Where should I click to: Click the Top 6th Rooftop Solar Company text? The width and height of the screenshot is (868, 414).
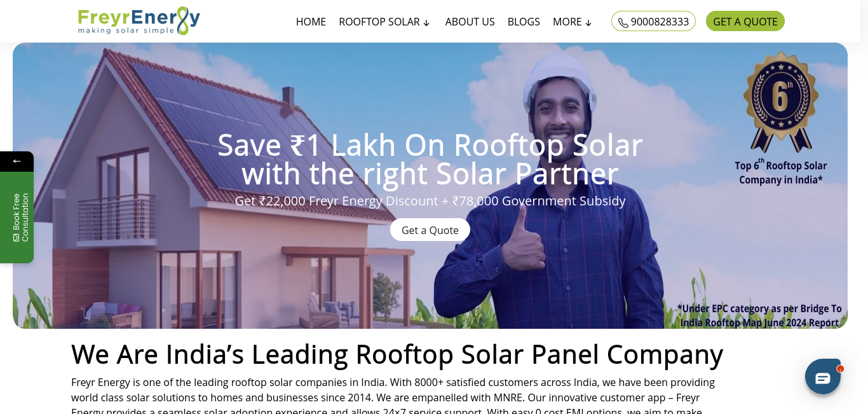(x=781, y=172)
